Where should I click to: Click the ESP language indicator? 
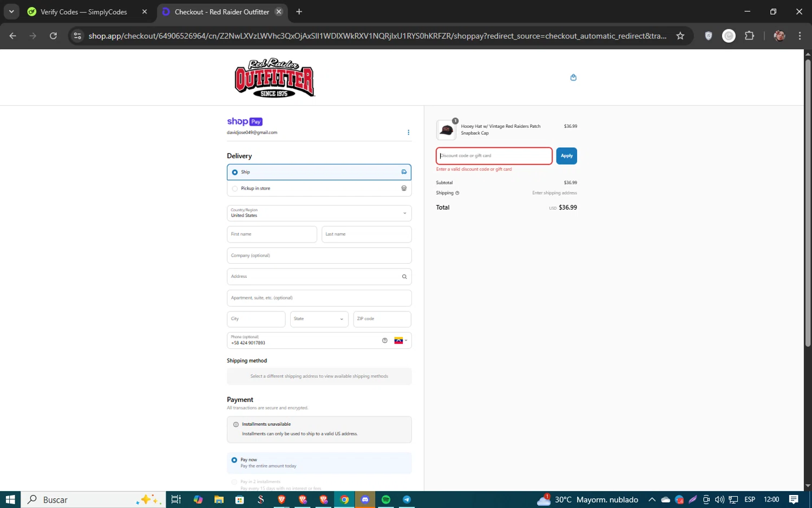[x=750, y=499]
